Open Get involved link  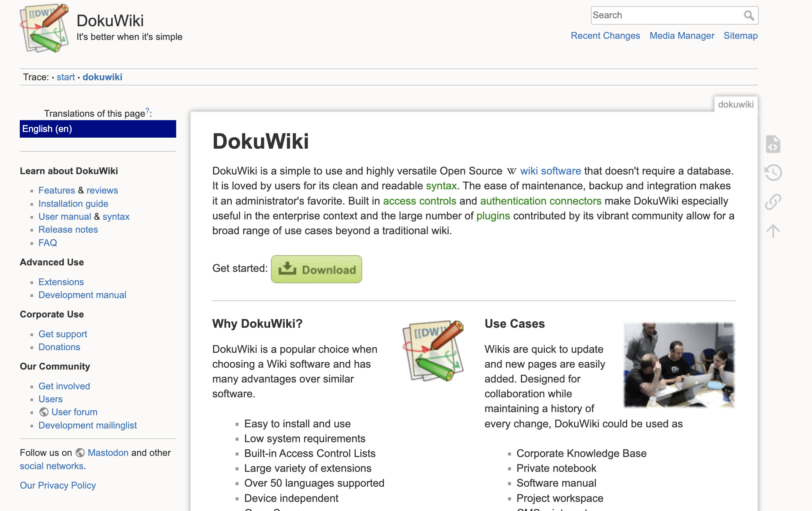tap(64, 386)
